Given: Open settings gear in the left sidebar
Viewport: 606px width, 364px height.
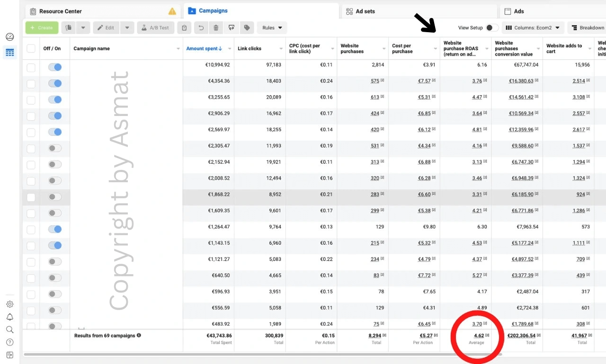Looking at the screenshot, I should coord(9,304).
